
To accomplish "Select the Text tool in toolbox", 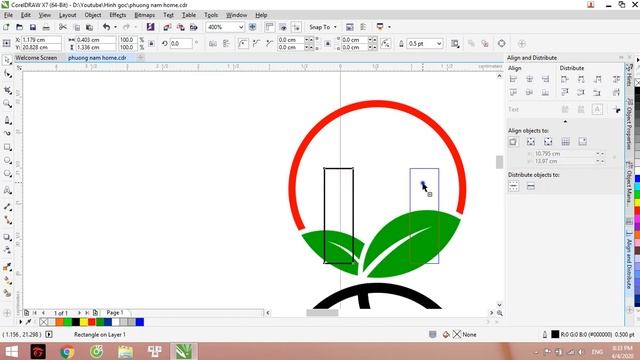I will tap(7, 190).
